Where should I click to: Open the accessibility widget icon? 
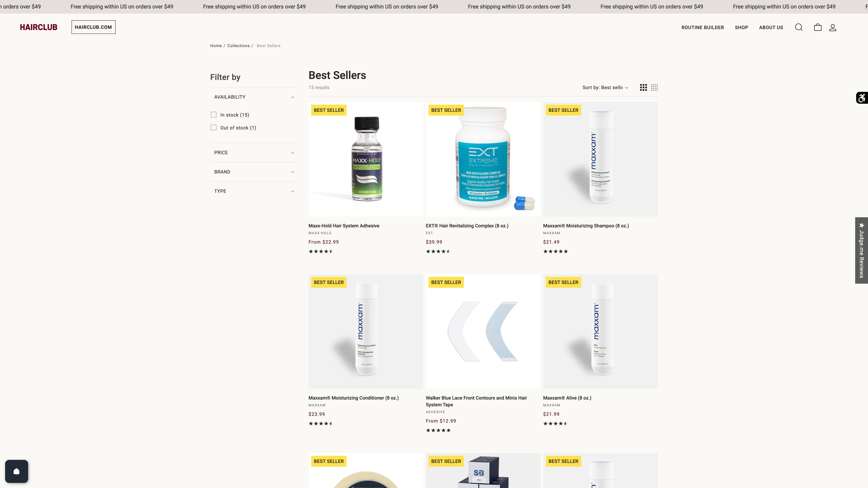(862, 98)
